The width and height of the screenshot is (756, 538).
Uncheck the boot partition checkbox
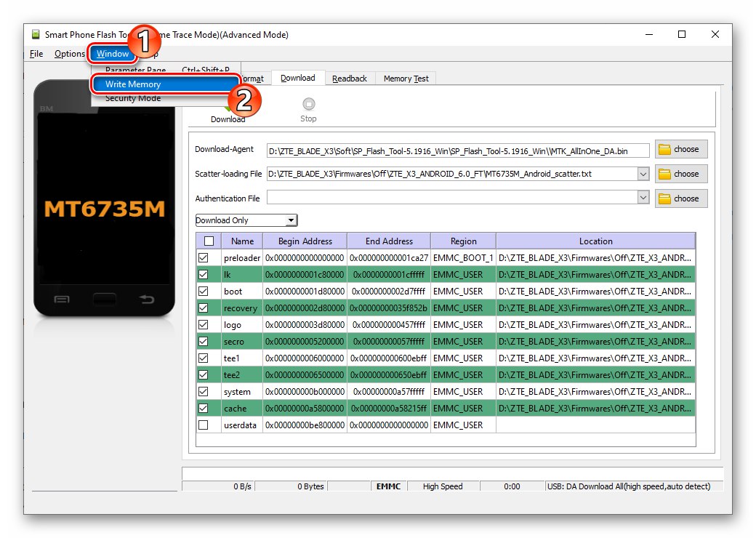[204, 292]
